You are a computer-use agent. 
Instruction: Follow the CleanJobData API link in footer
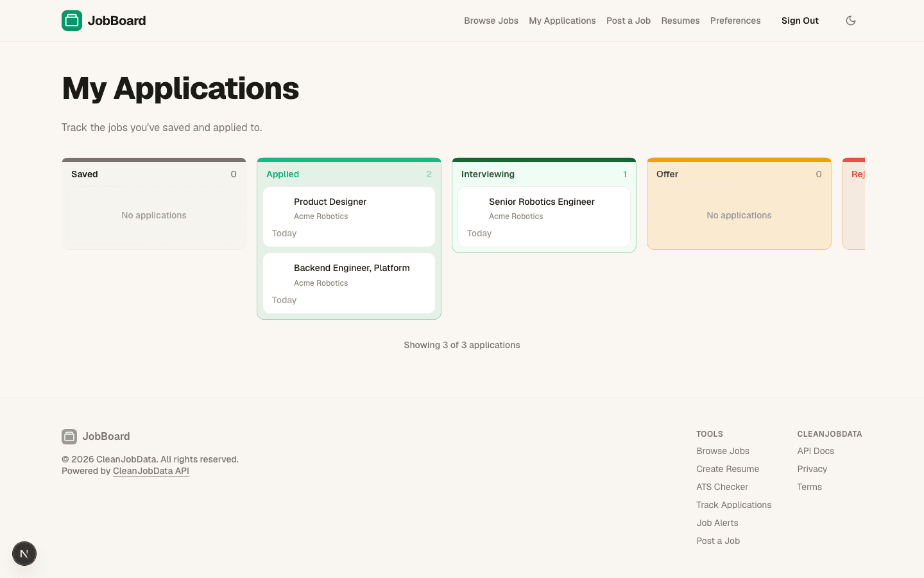[151, 471]
